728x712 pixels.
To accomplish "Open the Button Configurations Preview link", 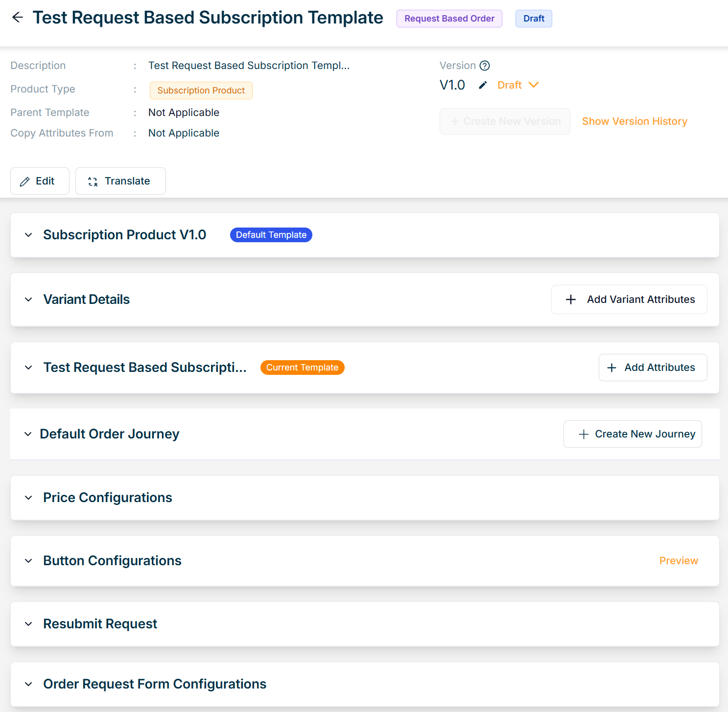I will pyautogui.click(x=679, y=561).
